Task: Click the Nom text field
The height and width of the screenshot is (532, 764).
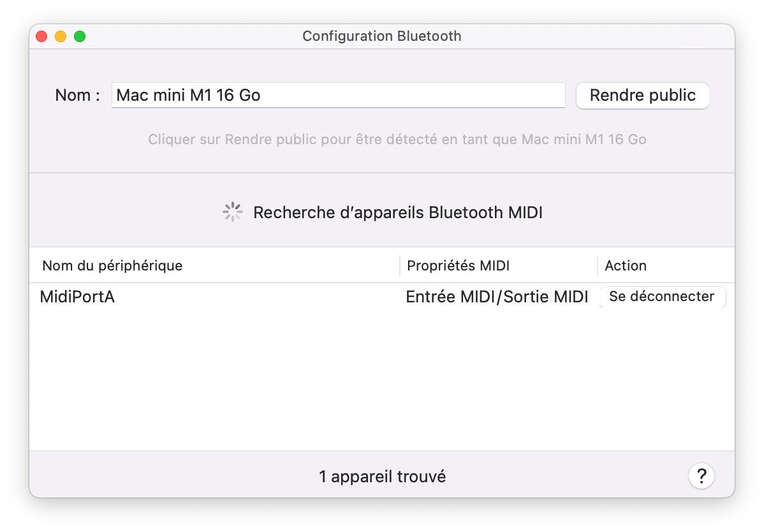Action: point(338,95)
